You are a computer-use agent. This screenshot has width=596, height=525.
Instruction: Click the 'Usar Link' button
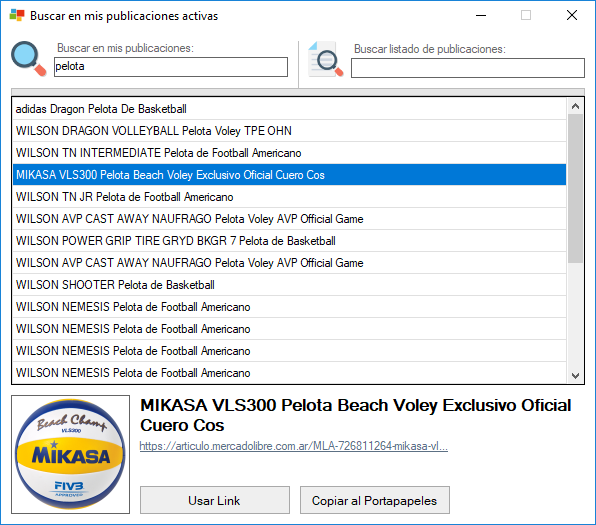215,500
